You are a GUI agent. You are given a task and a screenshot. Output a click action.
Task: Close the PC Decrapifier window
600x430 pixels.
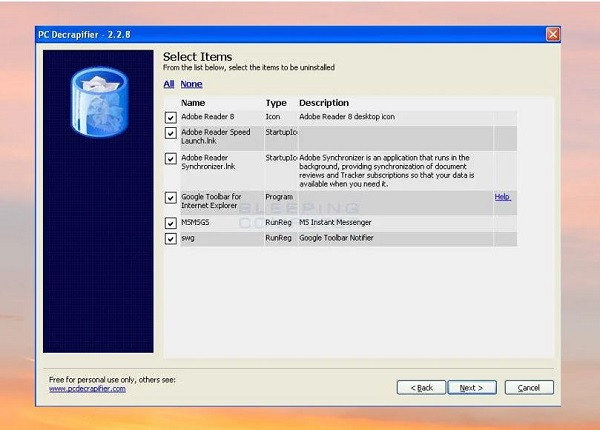[x=553, y=34]
